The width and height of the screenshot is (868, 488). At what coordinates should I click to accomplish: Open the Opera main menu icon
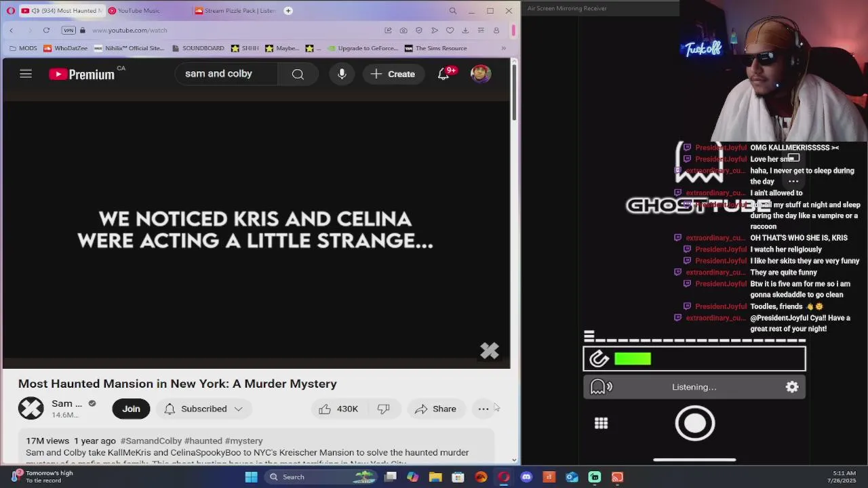point(11,11)
